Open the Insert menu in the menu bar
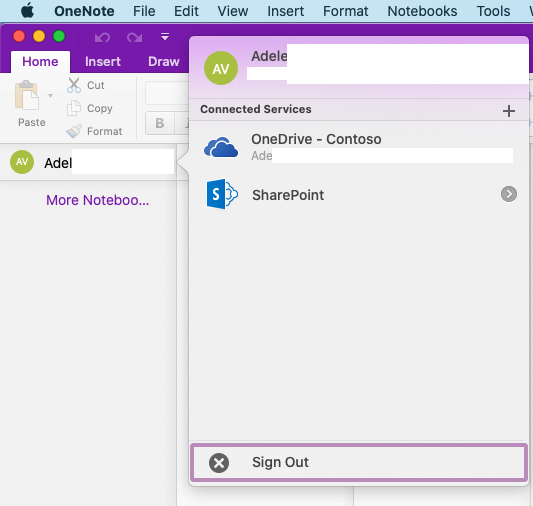Image resolution: width=533 pixels, height=506 pixels. click(x=286, y=11)
